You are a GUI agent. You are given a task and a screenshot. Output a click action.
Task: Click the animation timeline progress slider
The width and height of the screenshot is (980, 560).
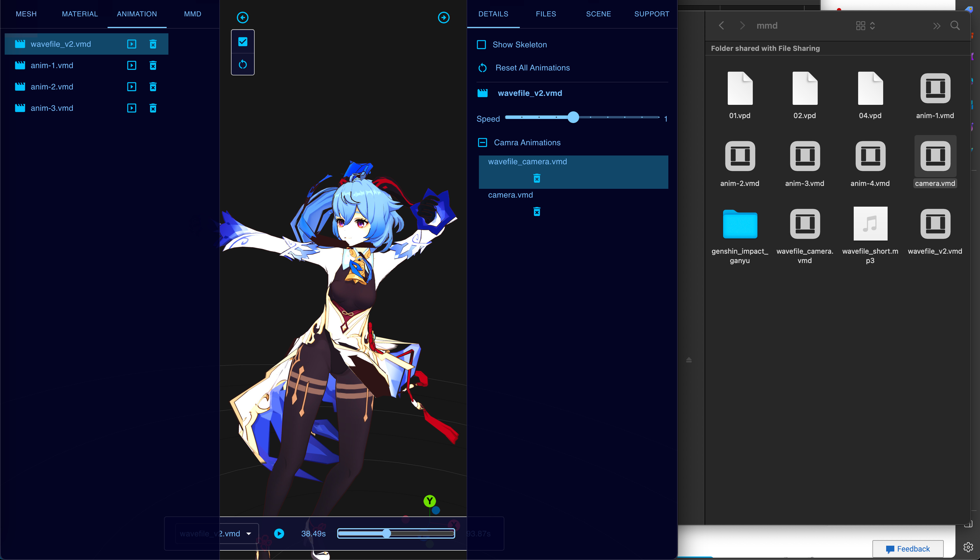click(396, 533)
